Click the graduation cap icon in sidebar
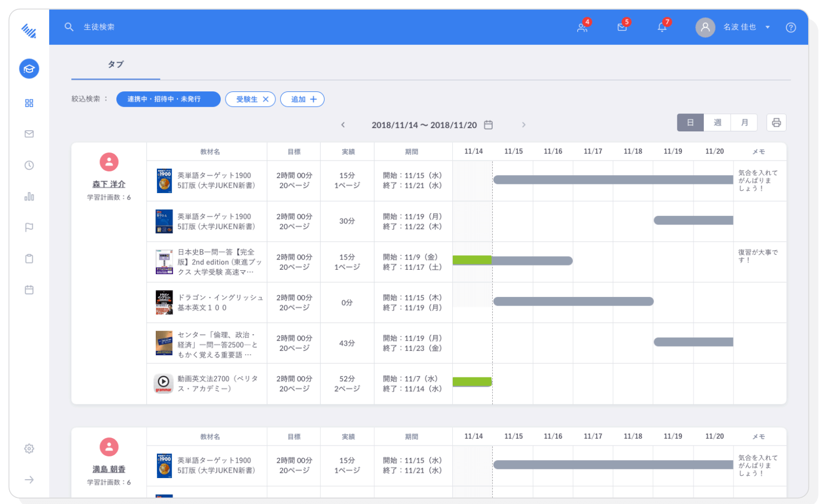Screen dimensions: 819x504 pos(29,69)
